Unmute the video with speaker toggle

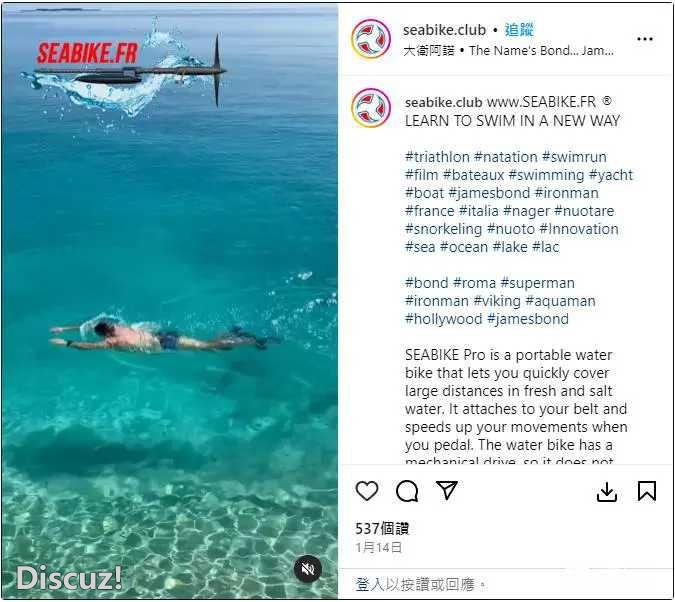[x=307, y=569]
